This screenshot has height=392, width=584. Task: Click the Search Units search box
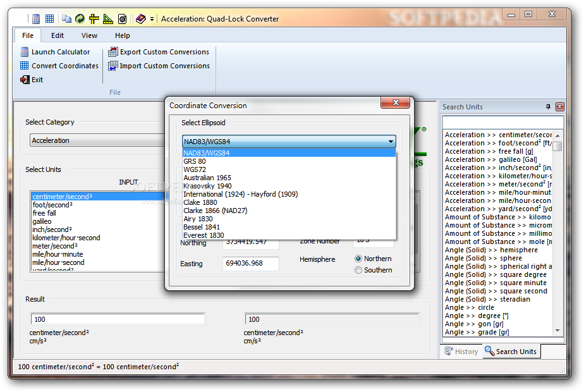coord(502,122)
